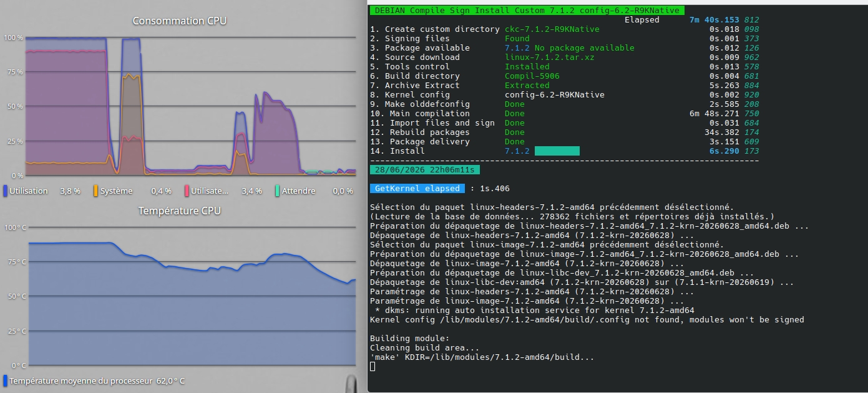The width and height of the screenshot is (868, 393).
Task: Click the teal Install progress bar
Action: click(x=557, y=151)
